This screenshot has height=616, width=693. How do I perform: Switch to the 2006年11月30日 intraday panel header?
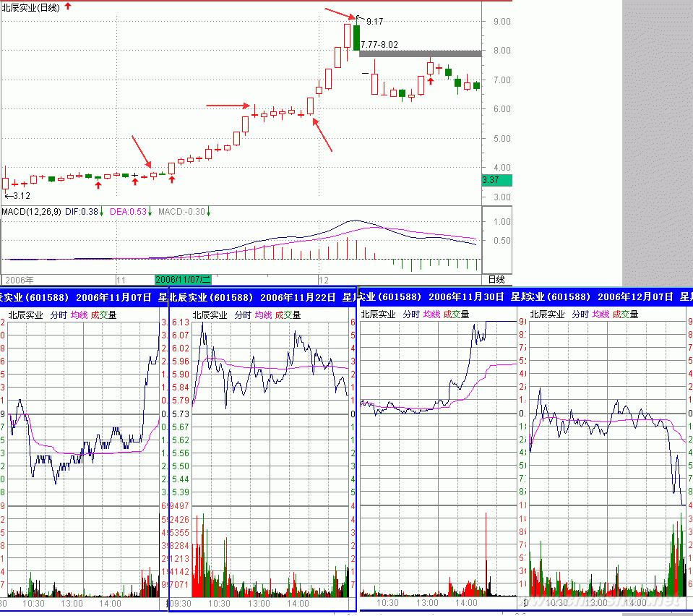[434, 296]
